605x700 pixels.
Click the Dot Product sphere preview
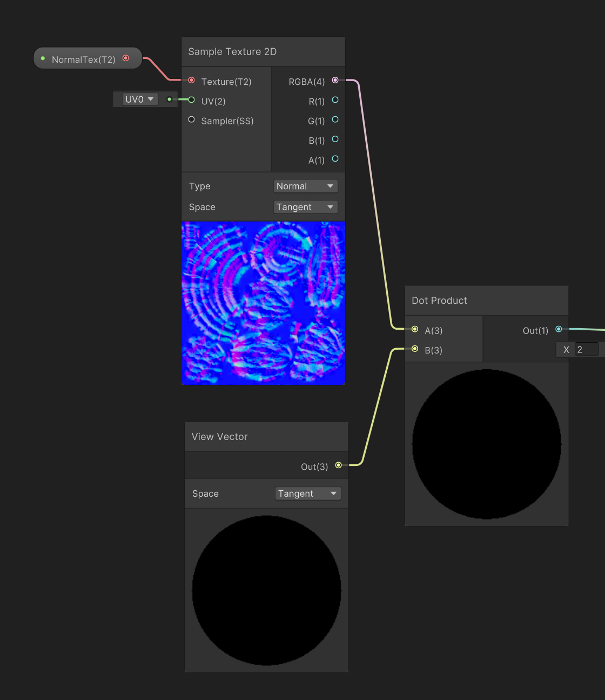click(487, 444)
